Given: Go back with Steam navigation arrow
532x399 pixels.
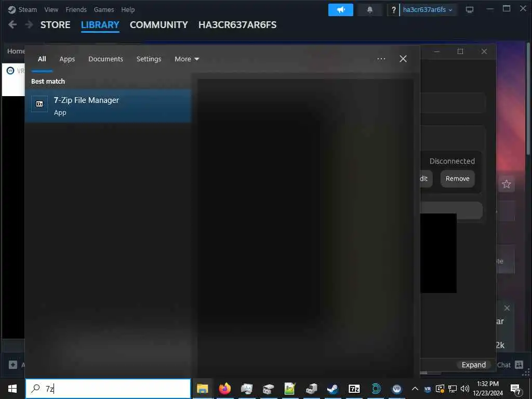Looking at the screenshot, I should (x=12, y=24).
